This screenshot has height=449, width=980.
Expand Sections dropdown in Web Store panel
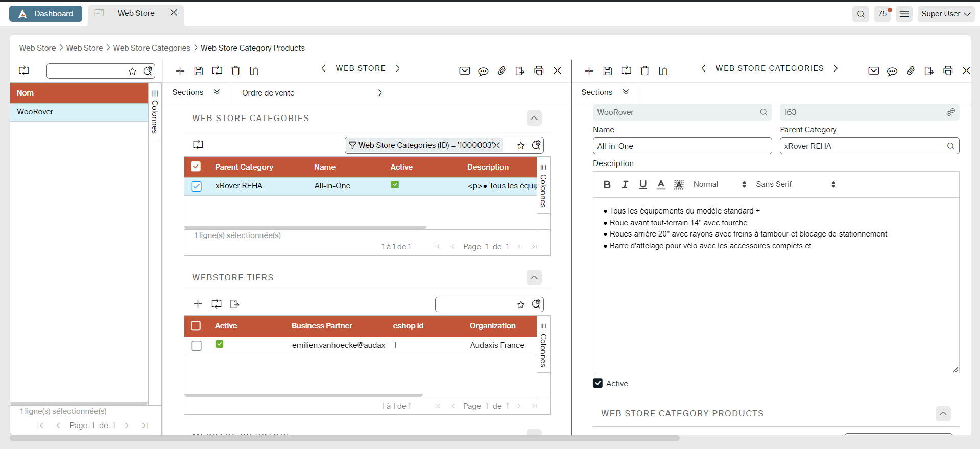196,92
